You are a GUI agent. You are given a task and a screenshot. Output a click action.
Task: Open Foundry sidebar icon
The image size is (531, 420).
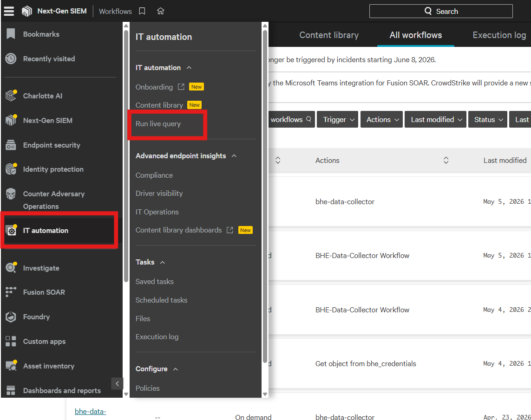pos(11,317)
